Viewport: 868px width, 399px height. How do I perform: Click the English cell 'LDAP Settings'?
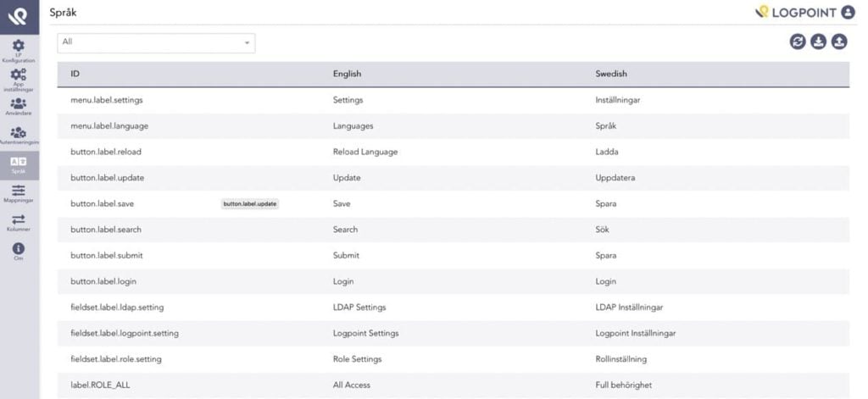click(359, 308)
